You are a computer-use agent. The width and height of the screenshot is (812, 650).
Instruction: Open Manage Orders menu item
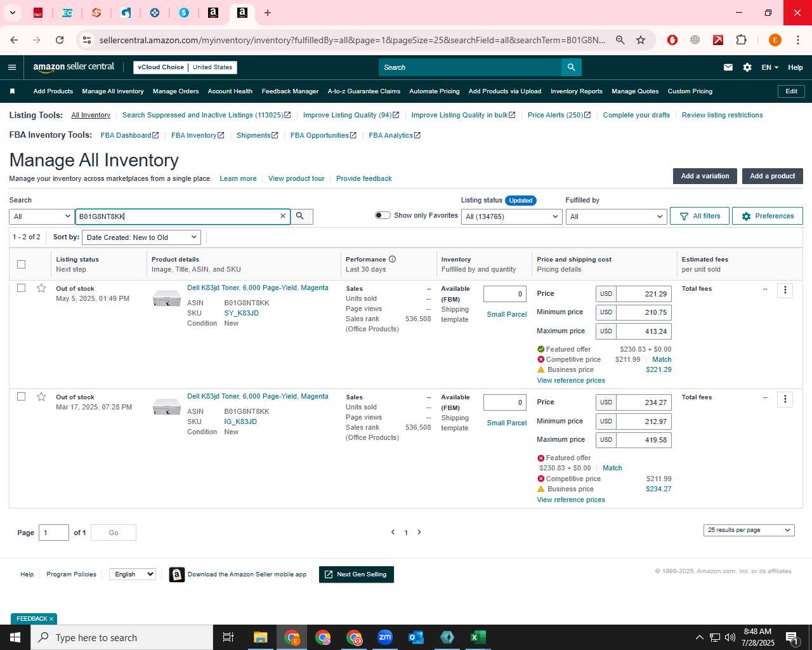176,91
